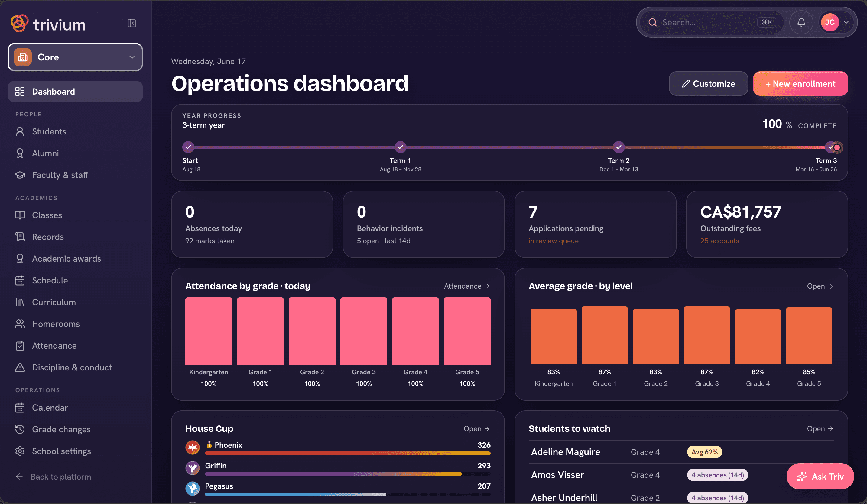Click the School settings gear icon

coord(20,451)
